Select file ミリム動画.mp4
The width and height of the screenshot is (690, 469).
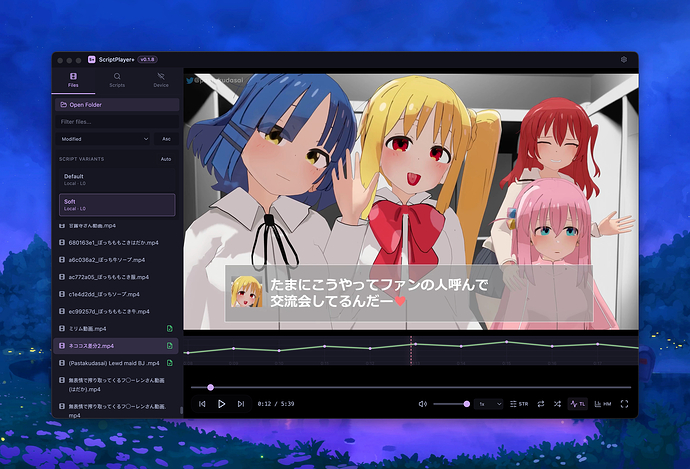pyautogui.click(x=116, y=329)
